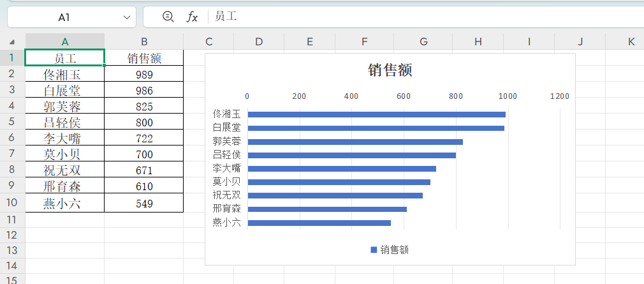The width and height of the screenshot is (644, 284).
Task: Click the Name Box showing A1
Action: coord(64,17)
